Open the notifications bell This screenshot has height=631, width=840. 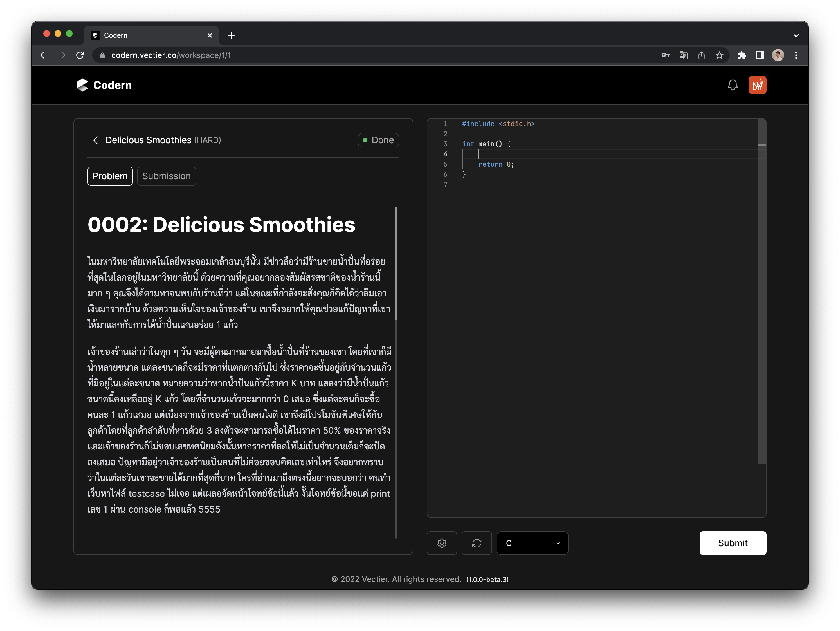[732, 85]
